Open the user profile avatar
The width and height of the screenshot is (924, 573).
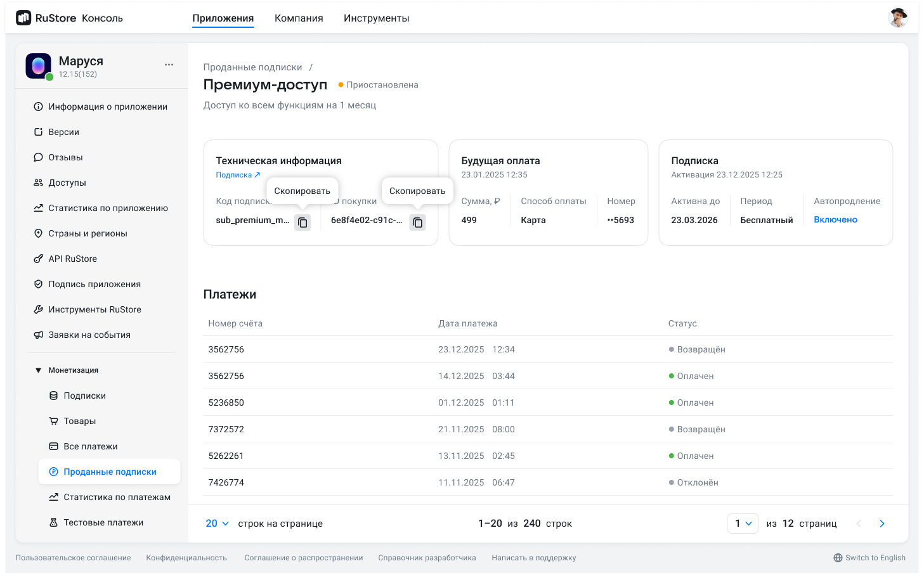(x=898, y=18)
